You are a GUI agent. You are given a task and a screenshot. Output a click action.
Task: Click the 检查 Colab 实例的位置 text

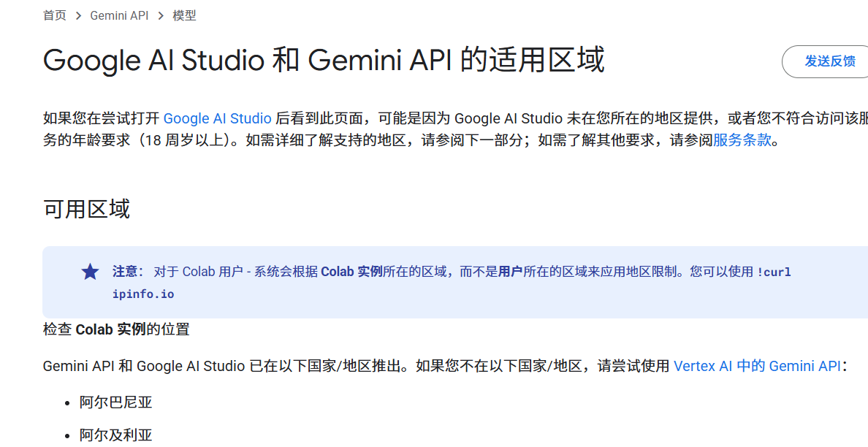(x=116, y=329)
